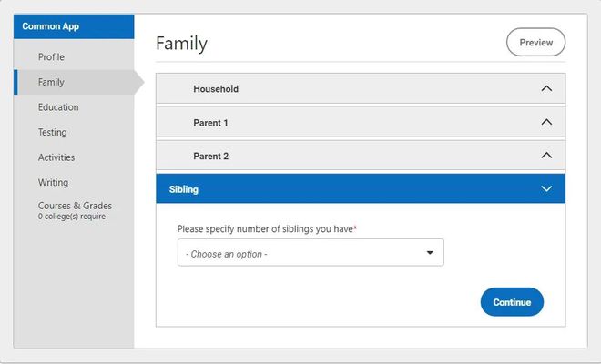The width and height of the screenshot is (601, 364).
Task: Go to the Writing section
Action: tap(53, 182)
